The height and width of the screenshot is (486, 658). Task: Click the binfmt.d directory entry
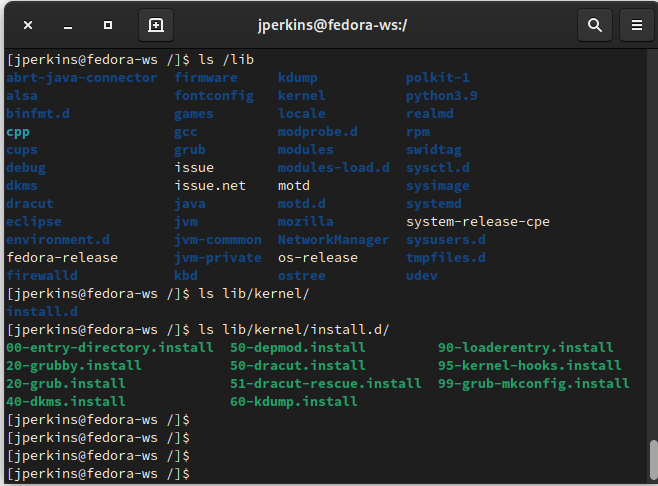coord(38,114)
